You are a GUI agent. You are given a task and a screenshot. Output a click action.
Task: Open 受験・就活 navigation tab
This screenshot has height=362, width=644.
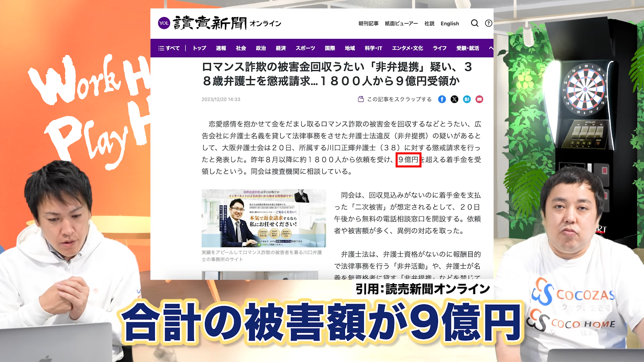[x=468, y=48]
